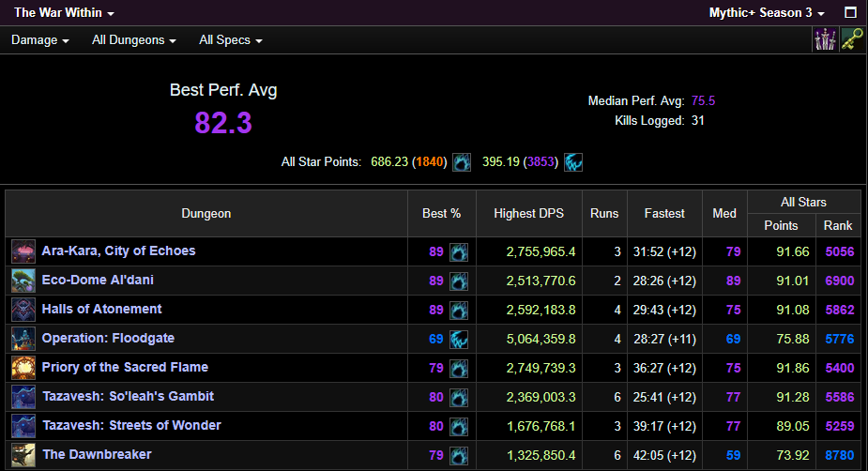The width and height of the screenshot is (868, 471).
Task: Open The War Within expansion menu
Action: click(x=64, y=13)
